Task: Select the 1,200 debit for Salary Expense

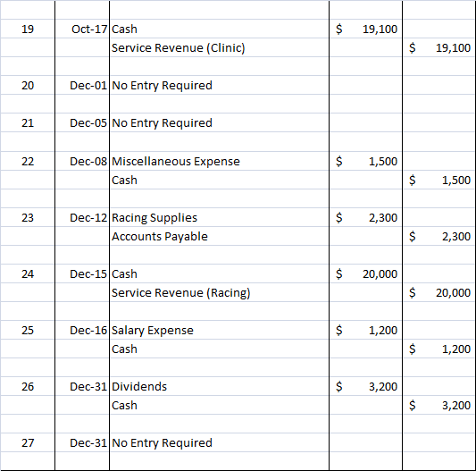Action: click(366, 330)
